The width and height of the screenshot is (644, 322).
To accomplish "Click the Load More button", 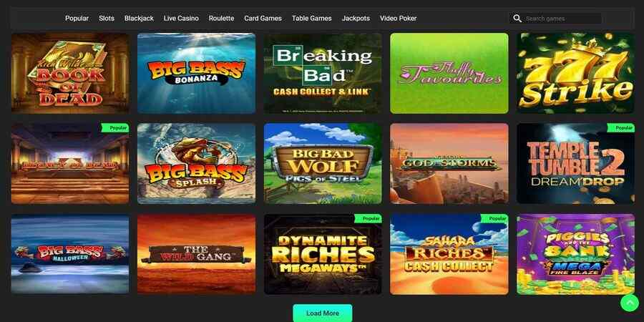I will point(323,313).
